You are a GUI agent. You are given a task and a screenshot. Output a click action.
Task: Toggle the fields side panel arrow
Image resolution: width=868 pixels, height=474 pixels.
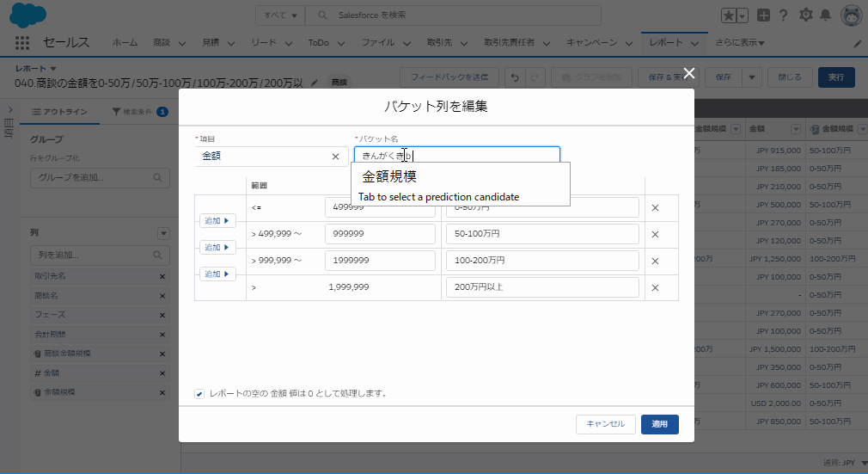coord(9,110)
